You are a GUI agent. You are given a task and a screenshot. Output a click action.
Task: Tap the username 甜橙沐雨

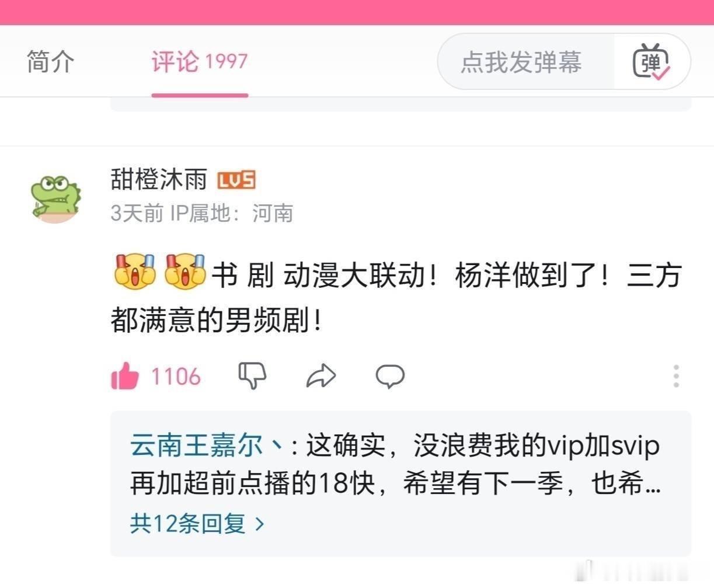tap(159, 179)
